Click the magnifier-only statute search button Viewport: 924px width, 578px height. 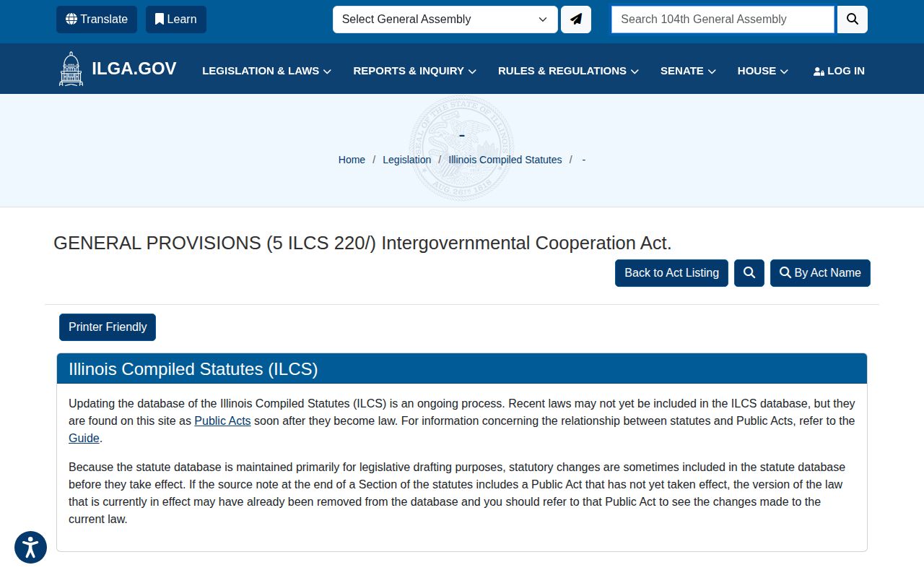click(749, 273)
